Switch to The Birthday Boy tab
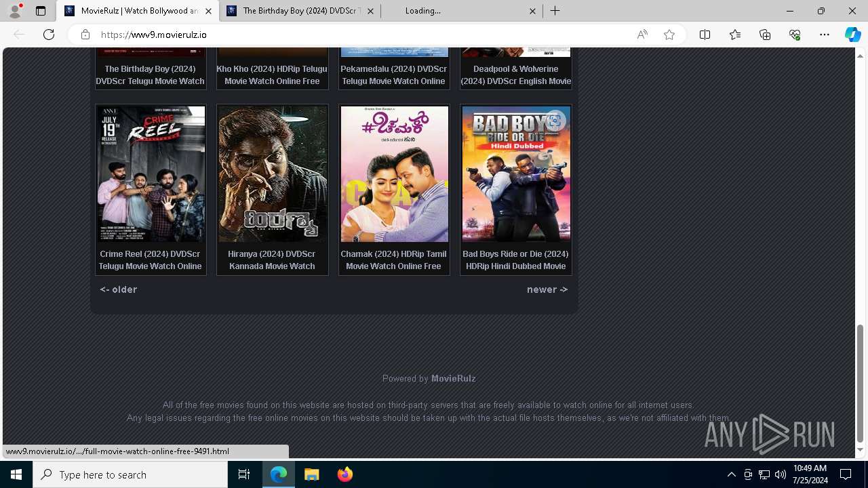Screen dimensions: 868x488 pos(300,11)
